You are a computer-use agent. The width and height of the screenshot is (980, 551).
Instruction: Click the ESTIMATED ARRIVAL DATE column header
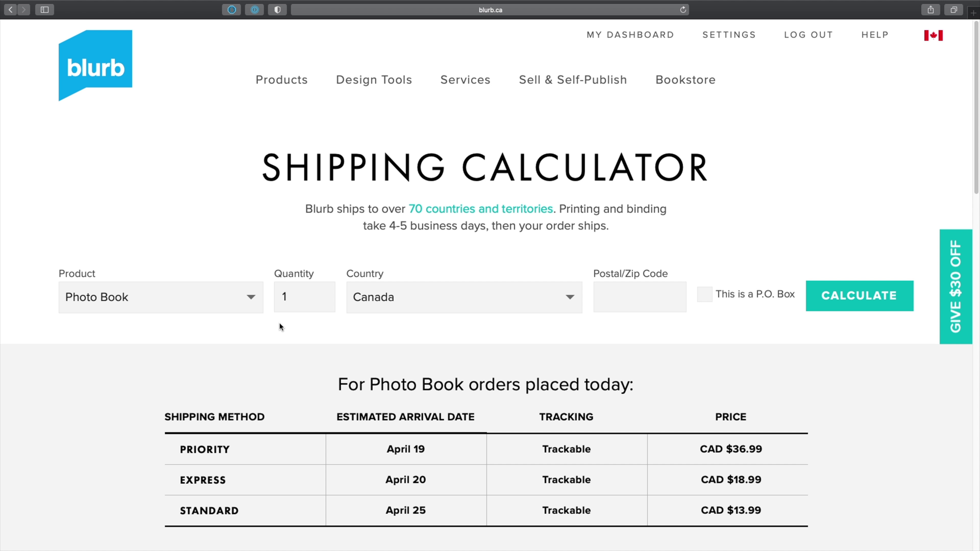click(405, 417)
